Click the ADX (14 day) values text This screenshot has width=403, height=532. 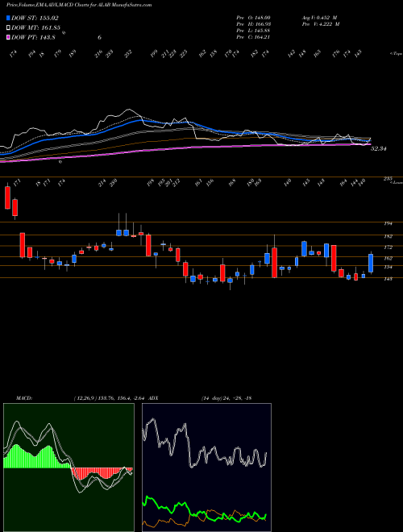pos(226,398)
